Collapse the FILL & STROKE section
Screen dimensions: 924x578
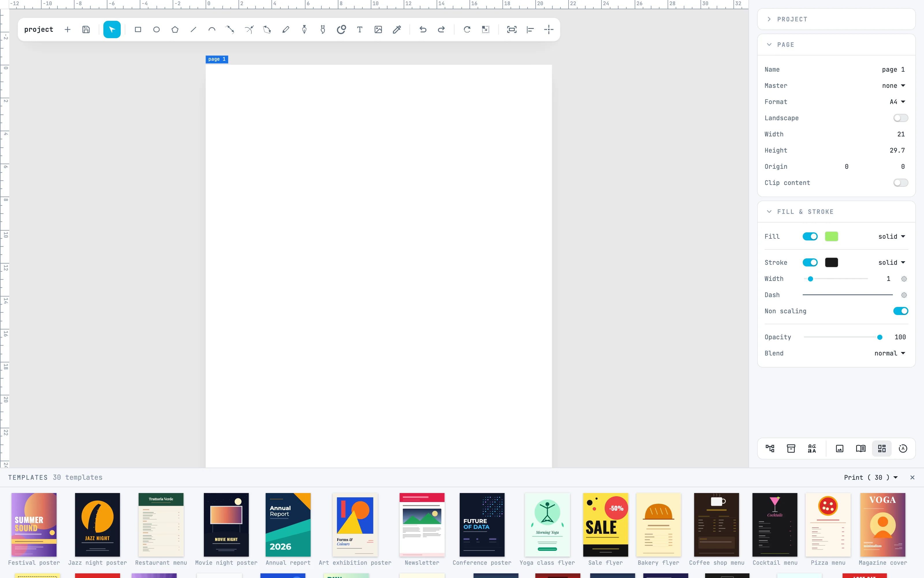pyautogui.click(x=836, y=212)
